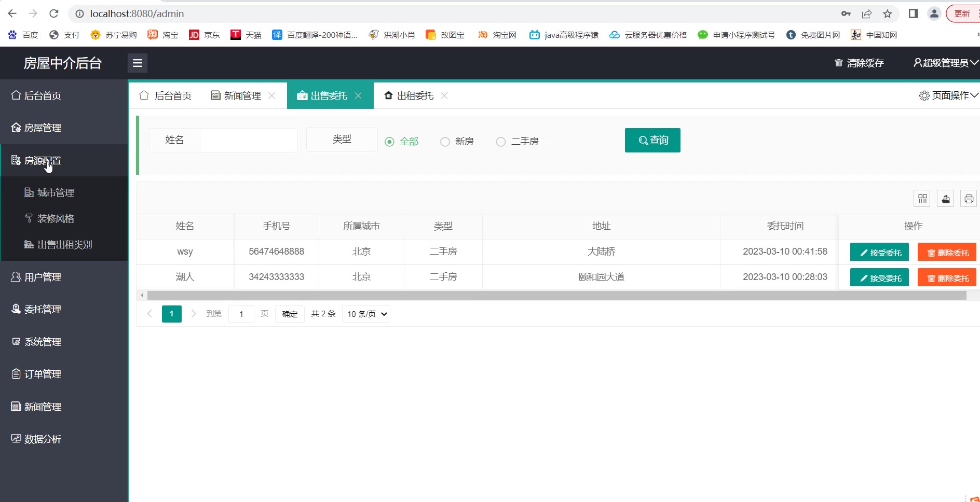The width and height of the screenshot is (980, 502).
Task: Open the 百度 bookmark
Action: (23, 35)
